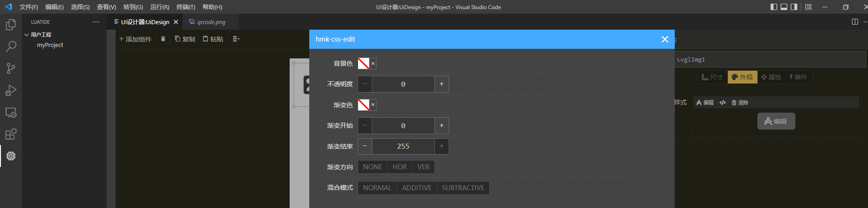The width and height of the screenshot is (868, 208).
Task: Toggle secondary side bar layout icon
Action: (794, 7)
